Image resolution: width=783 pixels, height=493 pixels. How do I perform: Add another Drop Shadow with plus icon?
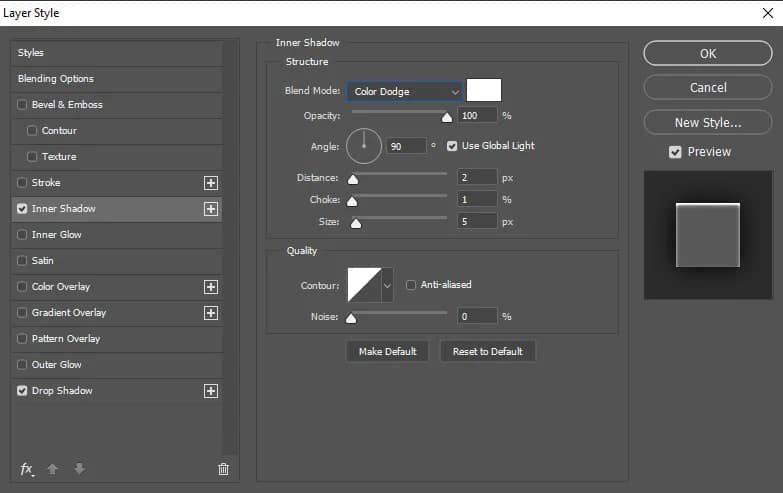click(x=211, y=391)
